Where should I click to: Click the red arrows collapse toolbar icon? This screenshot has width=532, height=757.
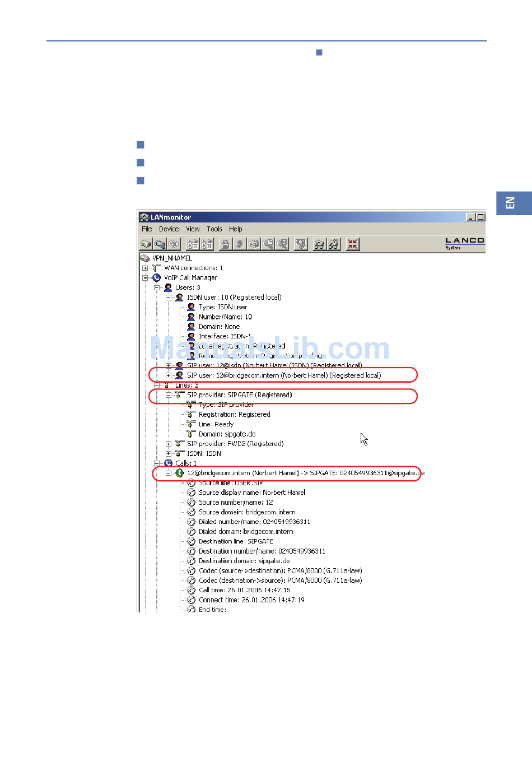click(352, 244)
